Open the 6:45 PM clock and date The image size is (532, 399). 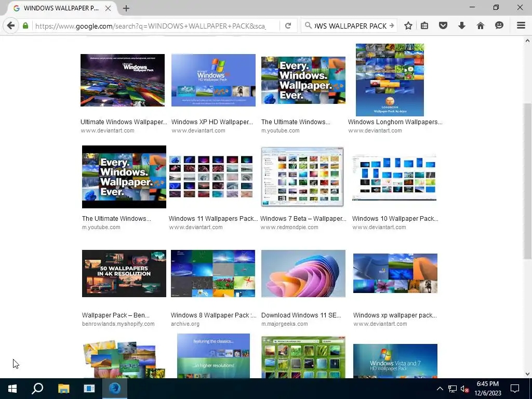coord(487,389)
